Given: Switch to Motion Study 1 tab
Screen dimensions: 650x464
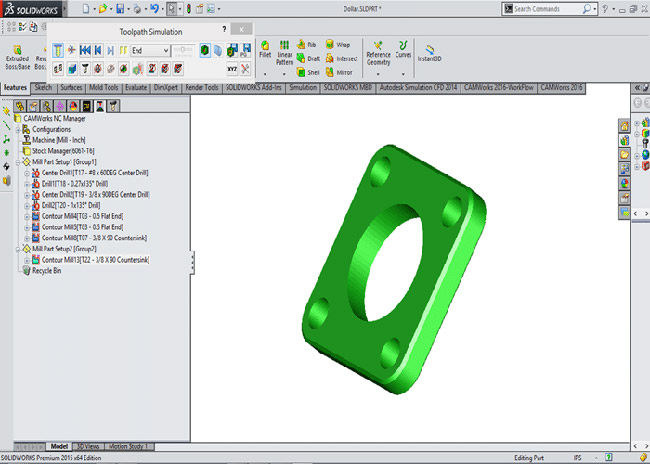Looking at the screenshot, I should click(x=128, y=447).
